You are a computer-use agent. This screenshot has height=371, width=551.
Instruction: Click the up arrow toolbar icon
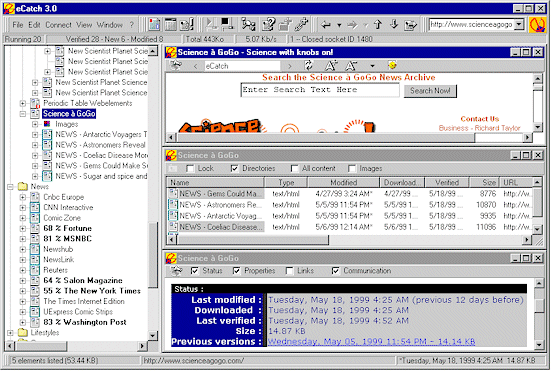click(378, 24)
